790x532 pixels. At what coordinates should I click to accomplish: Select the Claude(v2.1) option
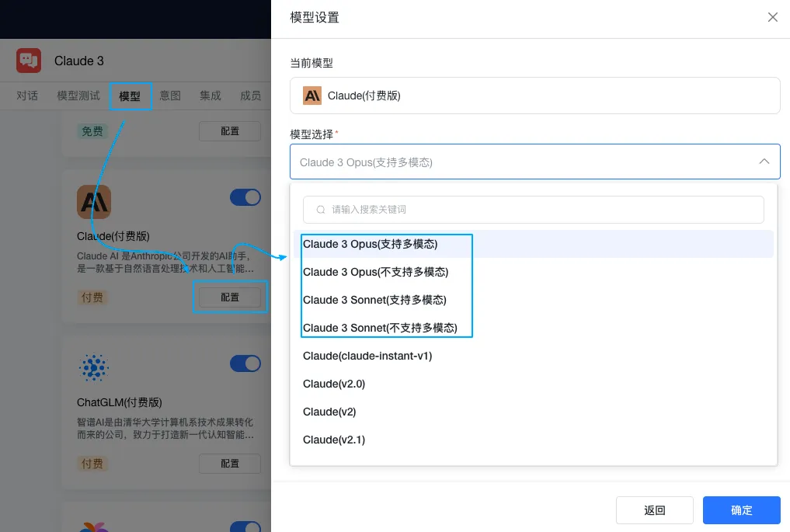tap(534, 440)
